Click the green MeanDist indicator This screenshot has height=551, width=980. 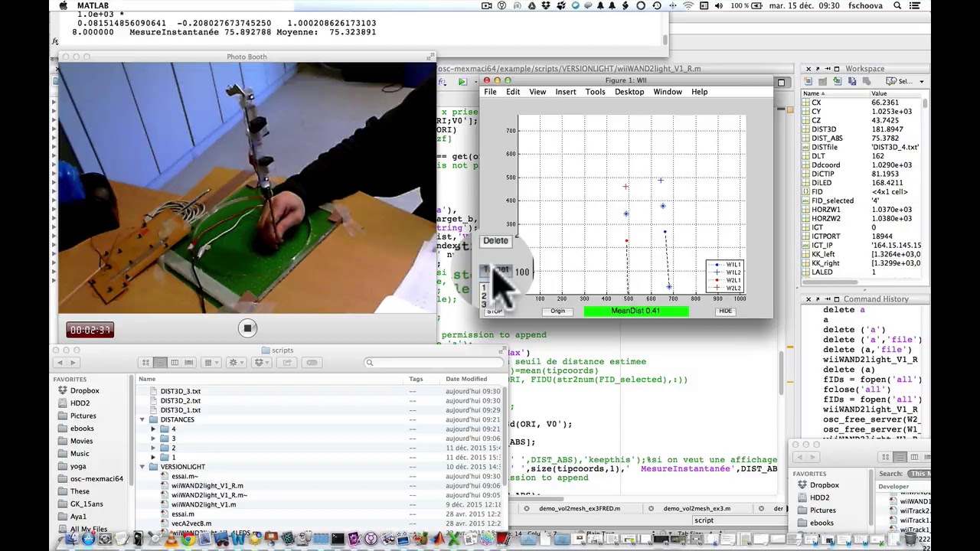[636, 311]
